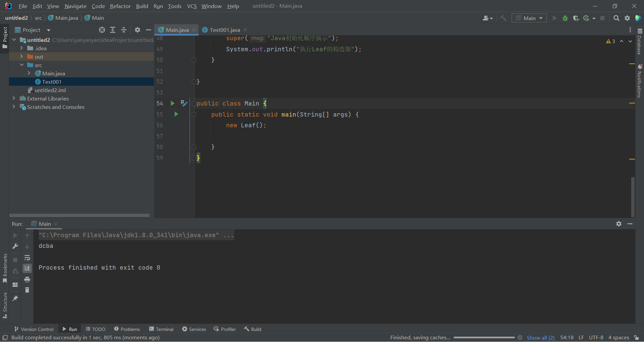
Task: Clear Run console with trash icon
Action: 27,290
